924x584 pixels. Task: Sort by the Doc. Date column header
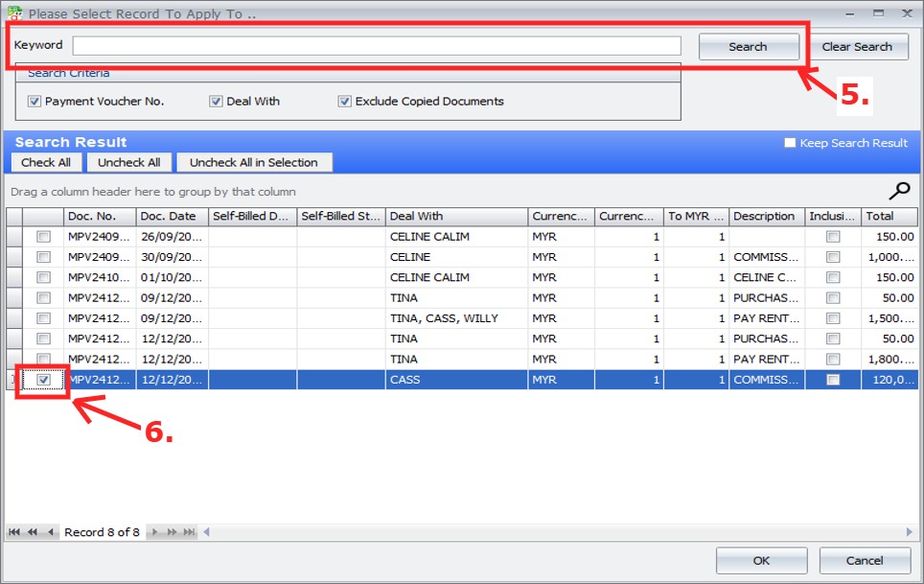tap(168, 217)
